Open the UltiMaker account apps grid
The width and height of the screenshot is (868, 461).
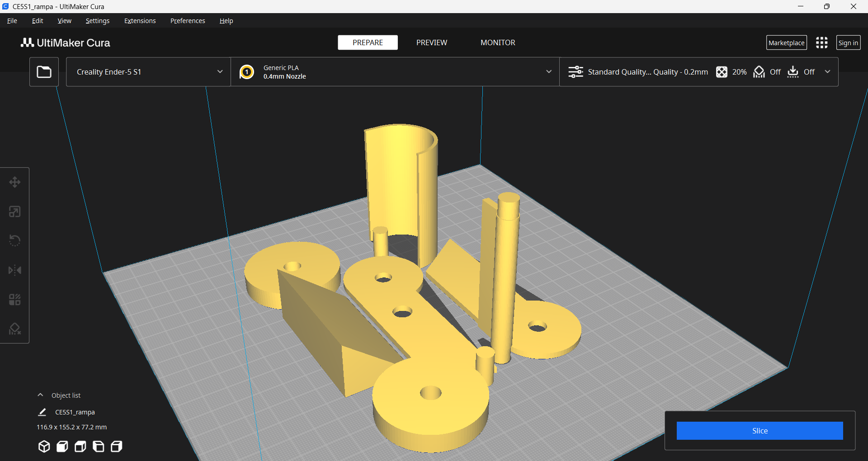[821, 42]
